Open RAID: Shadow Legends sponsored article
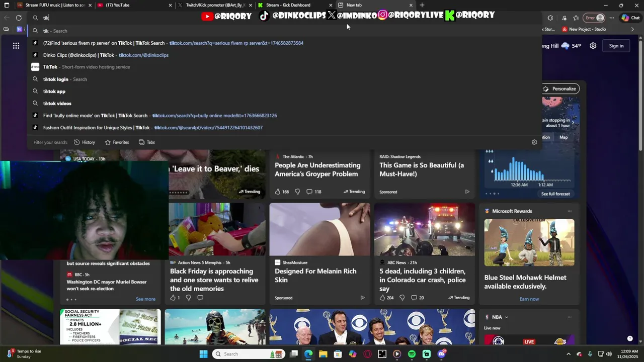 point(422,169)
